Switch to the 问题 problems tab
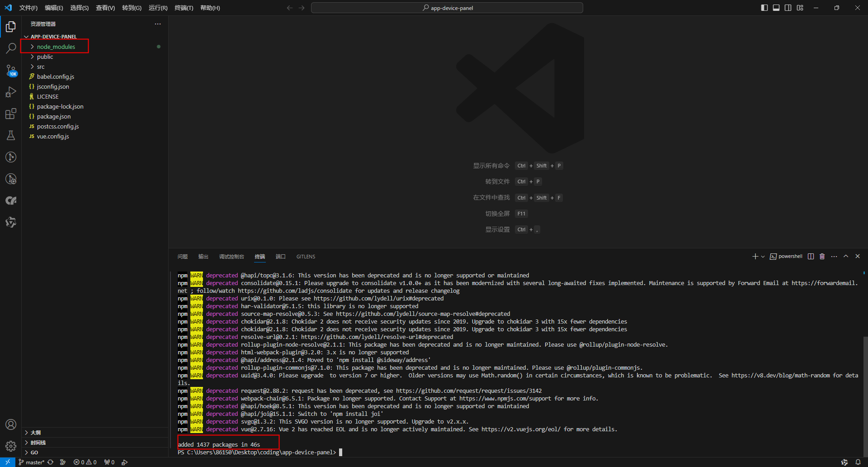The image size is (868, 467). coord(183,257)
